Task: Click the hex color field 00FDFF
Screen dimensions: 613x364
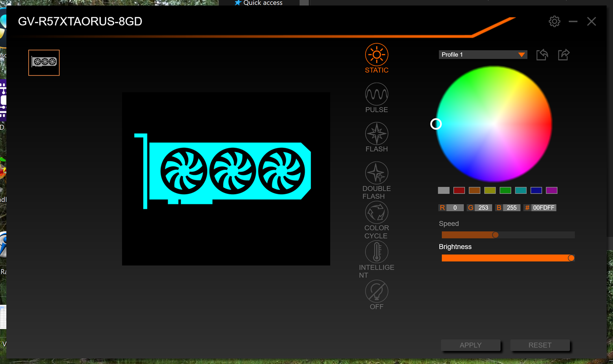Action: tap(544, 207)
